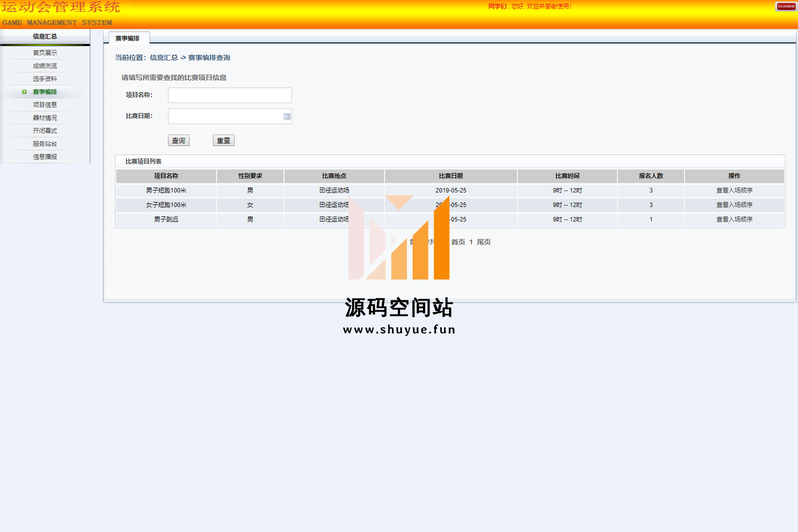The image size is (798, 532).
Task: Select the 男子短跑100米 cell
Action: (166, 190)
